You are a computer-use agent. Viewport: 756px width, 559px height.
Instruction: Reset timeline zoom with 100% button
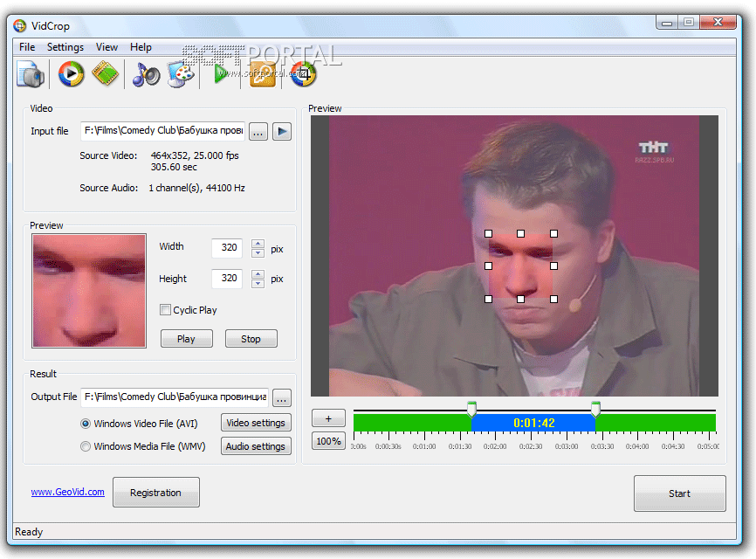point(328,441)
